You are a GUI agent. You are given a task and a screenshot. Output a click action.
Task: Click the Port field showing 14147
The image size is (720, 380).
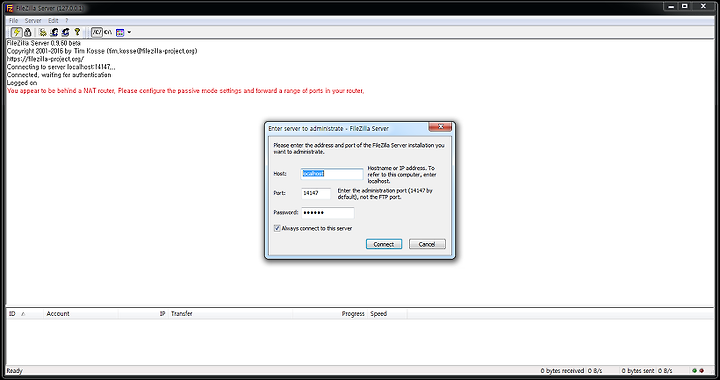click(x=316, y=193)
